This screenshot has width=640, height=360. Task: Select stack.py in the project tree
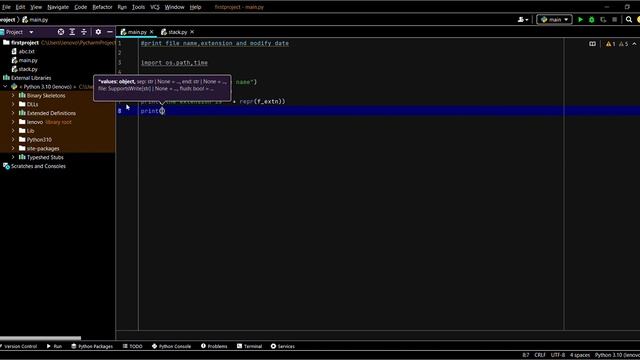28,69
